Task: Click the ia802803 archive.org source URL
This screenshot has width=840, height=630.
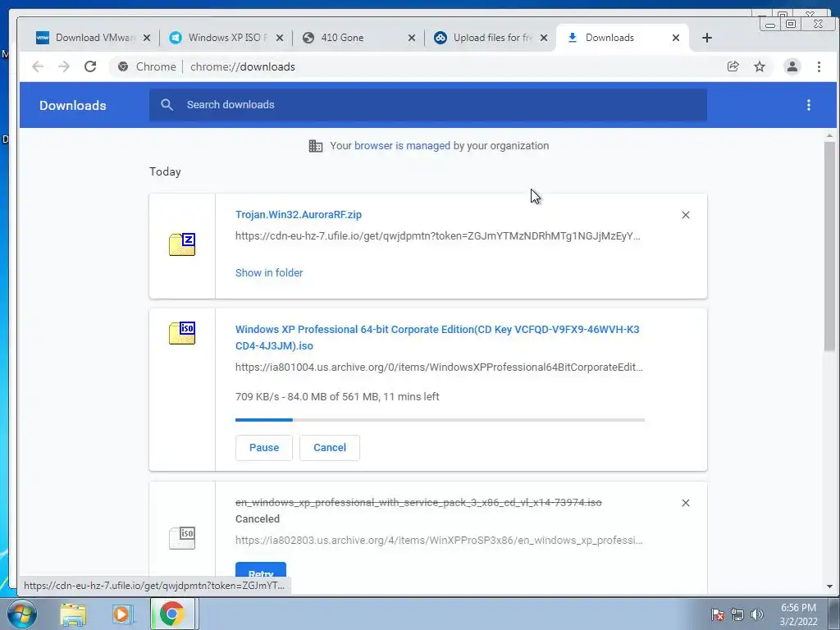Action: point(439,541)
